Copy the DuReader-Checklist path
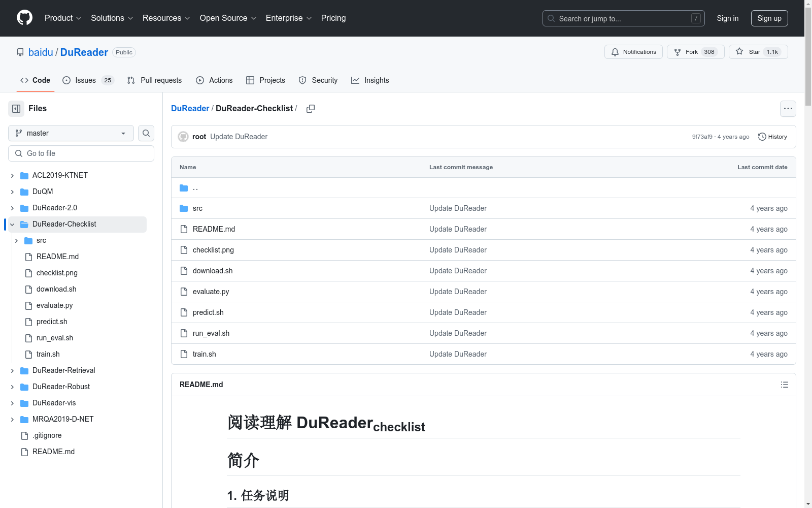Screen dimensions: 812x508 (x=311, y=109)
